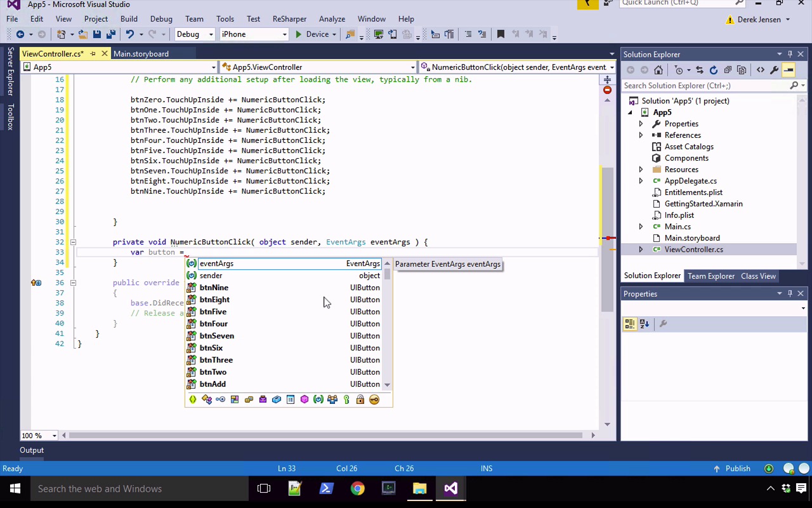Expand the References node in Solution Explorer
This screenshot has width=812, height=508.
coord(641,135)
